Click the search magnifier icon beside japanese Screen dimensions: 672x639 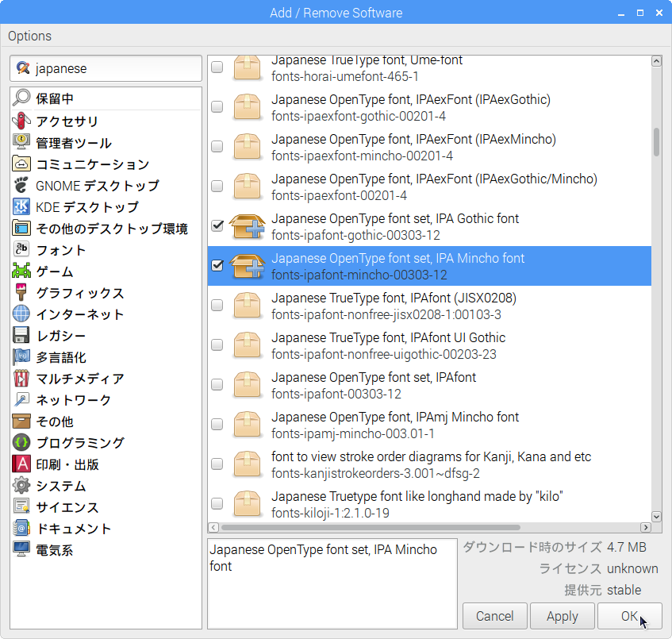23,68
